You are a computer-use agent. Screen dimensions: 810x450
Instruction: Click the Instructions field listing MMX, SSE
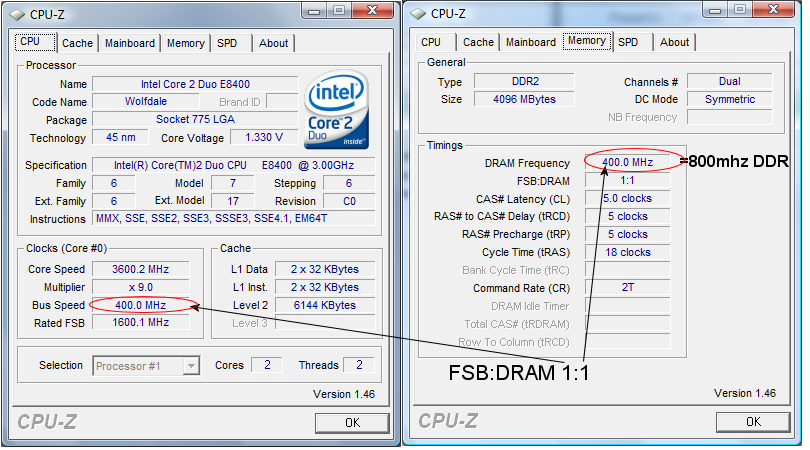coord(233,219)
